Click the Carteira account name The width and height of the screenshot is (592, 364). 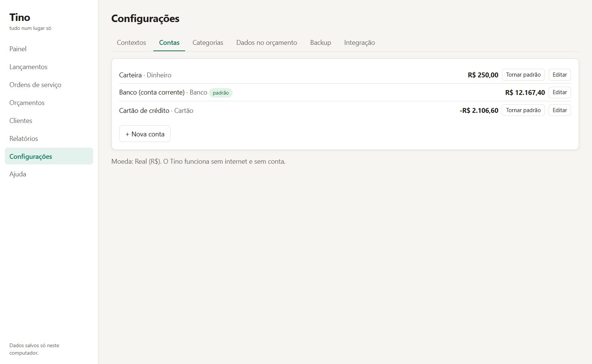[130, 75]
